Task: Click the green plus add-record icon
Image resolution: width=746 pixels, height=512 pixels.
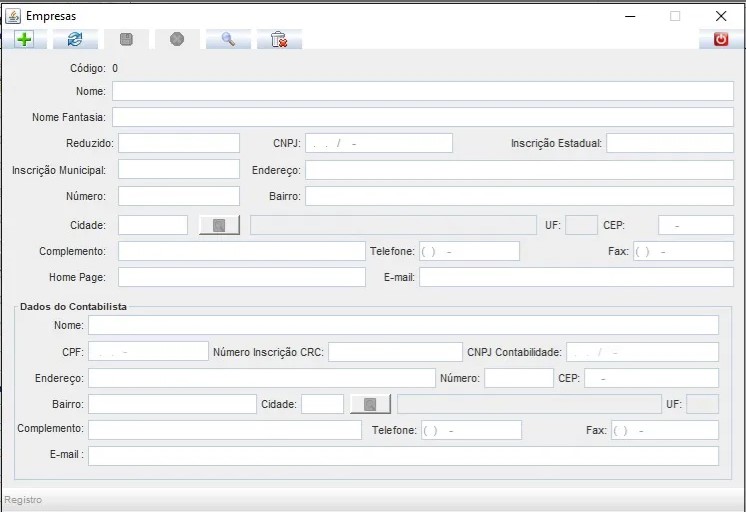Action: pyautogui.click(x=24, y=39)
